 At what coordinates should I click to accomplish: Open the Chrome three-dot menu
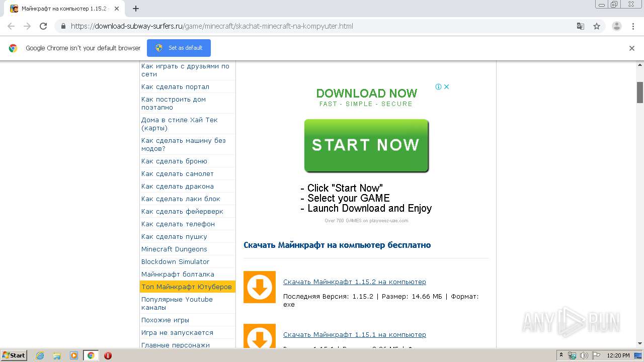click(633, 26)
